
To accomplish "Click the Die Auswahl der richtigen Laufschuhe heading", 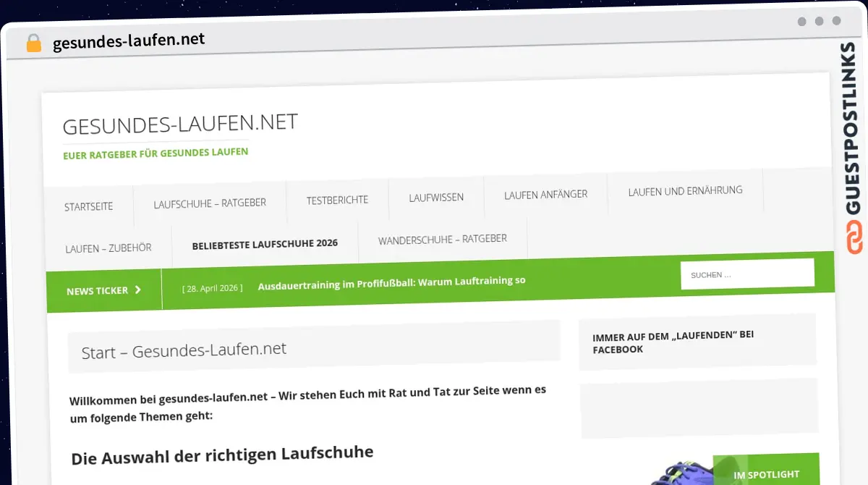I will tap(222, 455).
